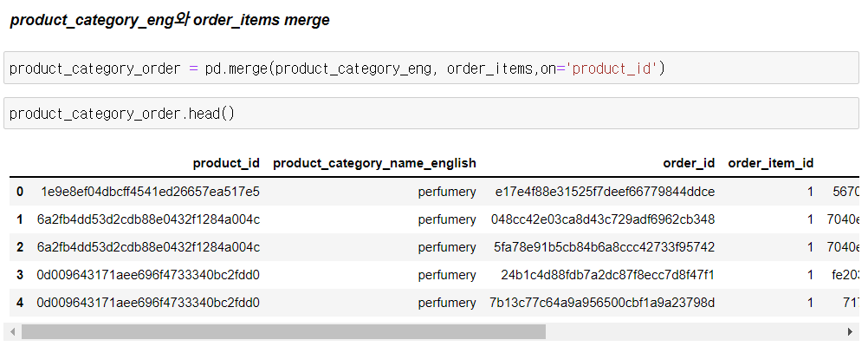Click the order_id column header
Viewport: 868px width, 353px height.
689,163
